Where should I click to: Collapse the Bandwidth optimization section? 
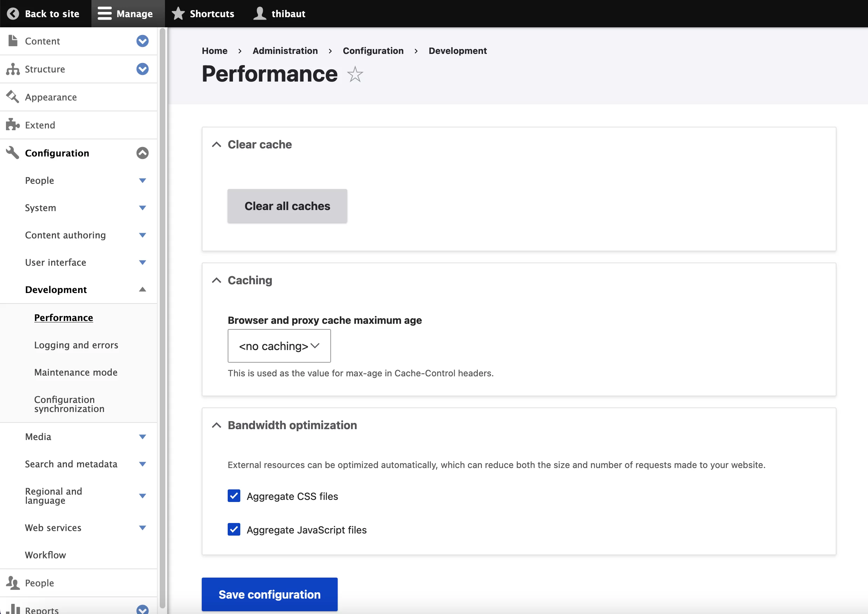(x=217, y=425)
